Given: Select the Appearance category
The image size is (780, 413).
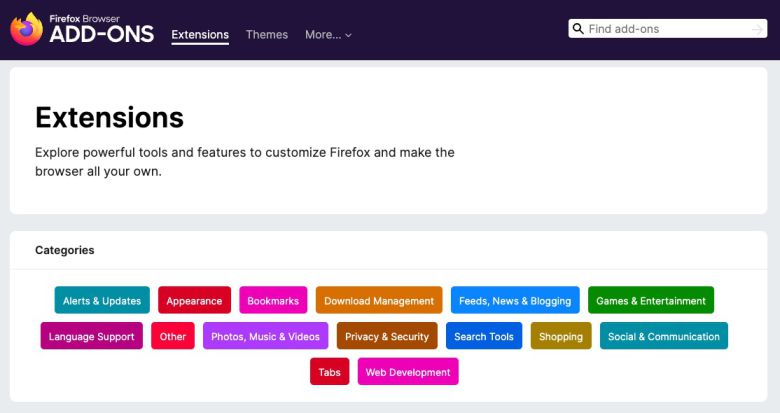Looking at the screenshot, I should pyautogui.click(x=194, y=301).
